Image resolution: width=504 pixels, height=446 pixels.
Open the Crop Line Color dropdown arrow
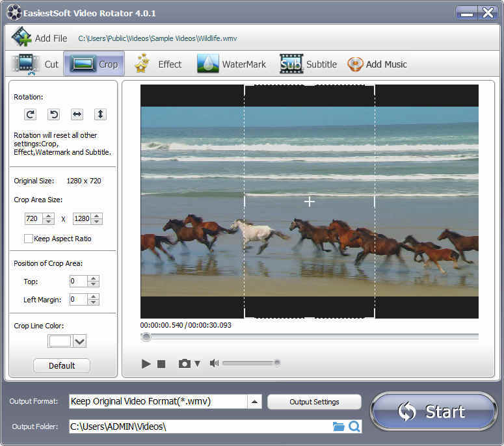[79, 341]
